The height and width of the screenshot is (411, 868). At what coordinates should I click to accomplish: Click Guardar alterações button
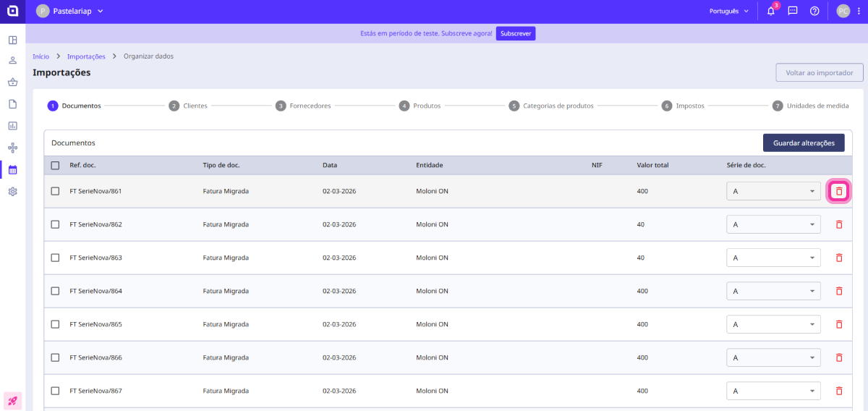click(804, 143)
